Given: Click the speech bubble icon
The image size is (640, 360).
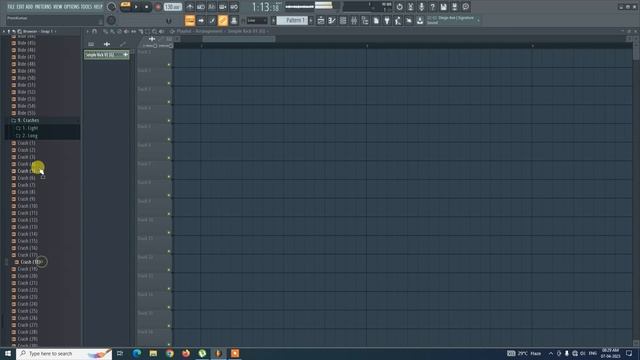Looking at the screenshot, I should (x=466, y=7).
